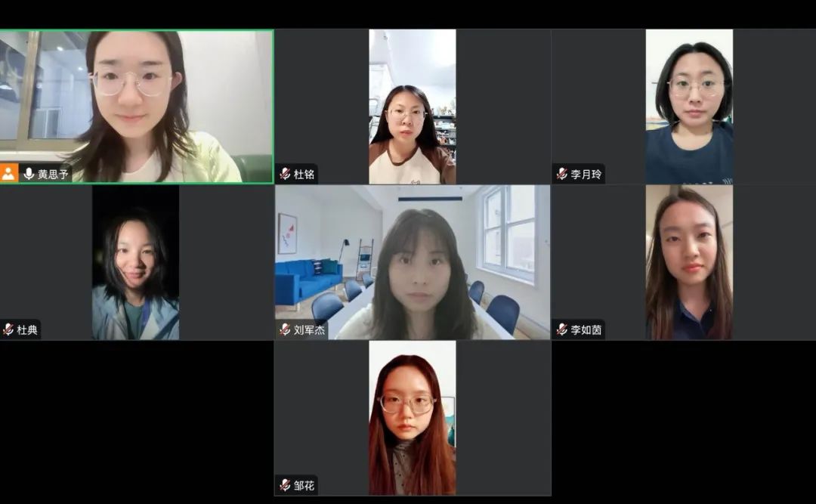Select the 杜铭 name label
816x504 pixels.
304,174
